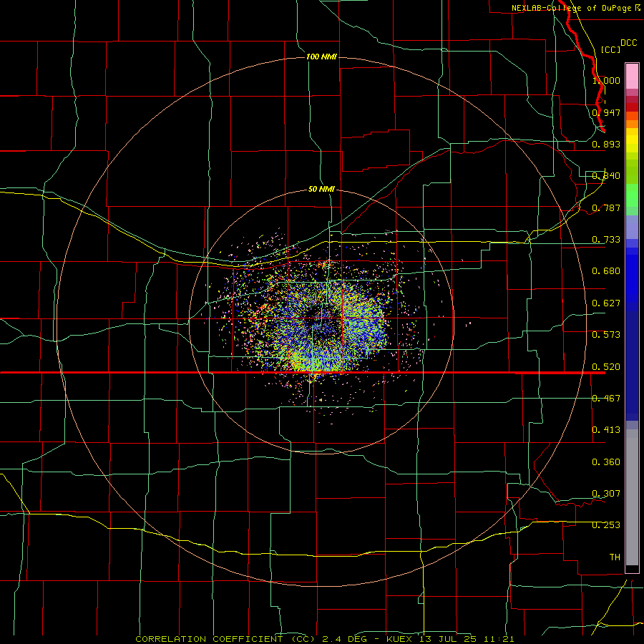This screenshot has height=644, width=644.
Task: Click the CORRELATION COEFFICIENT (CC) title text
Action: (x=225, y=639)
